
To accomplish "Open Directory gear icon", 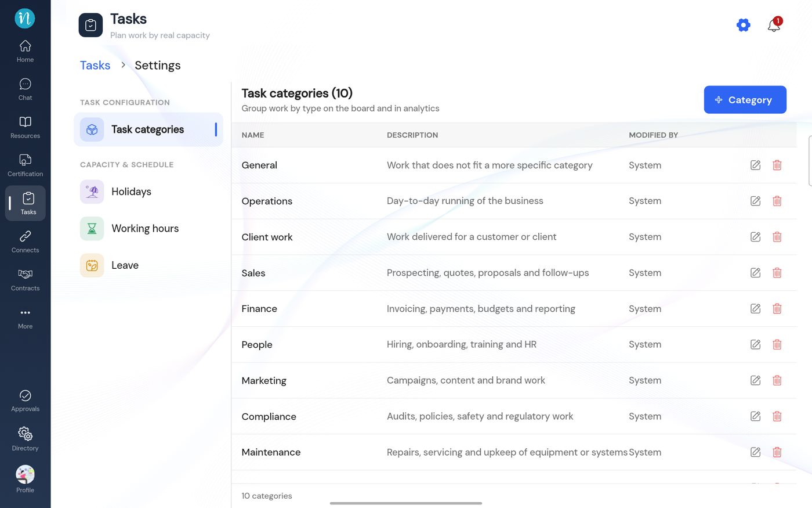I will click(x=25, y=439).
